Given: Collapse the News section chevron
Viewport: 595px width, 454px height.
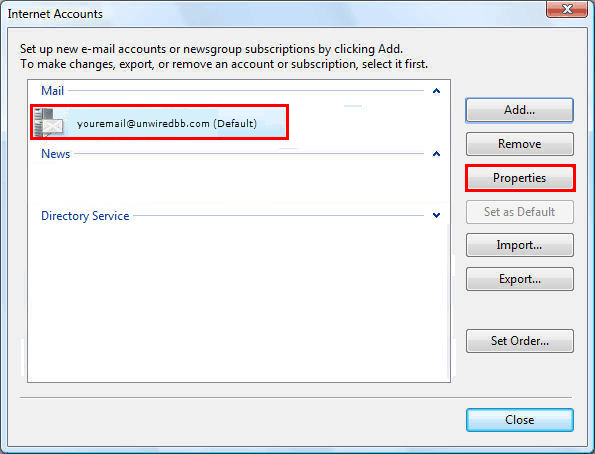Looking at the screenshot, I should (x=436, y=154).
